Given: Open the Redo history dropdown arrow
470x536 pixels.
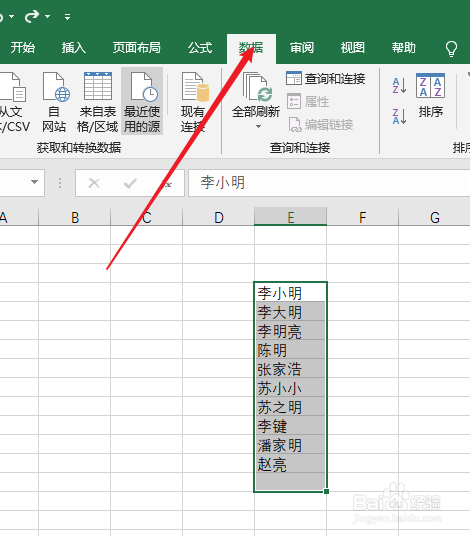Looking at the screenshot, I should 48,16.
